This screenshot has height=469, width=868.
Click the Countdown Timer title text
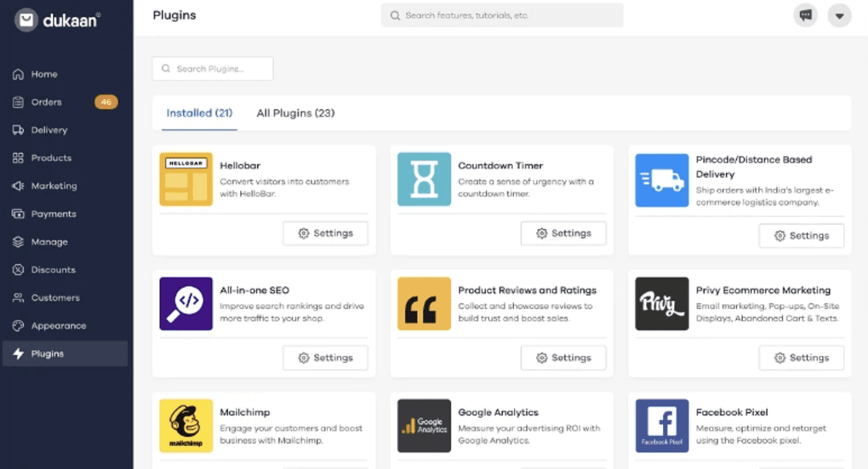(x=501, y=165)
